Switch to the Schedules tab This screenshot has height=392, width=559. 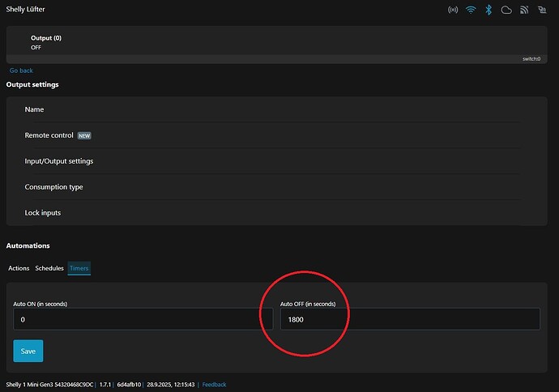point(49,268)
